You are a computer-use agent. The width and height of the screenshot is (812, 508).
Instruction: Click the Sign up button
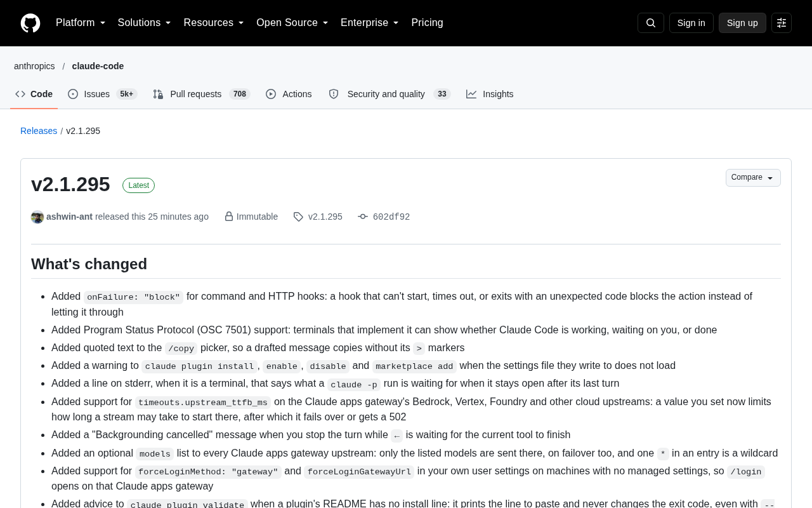pos(742,23)
